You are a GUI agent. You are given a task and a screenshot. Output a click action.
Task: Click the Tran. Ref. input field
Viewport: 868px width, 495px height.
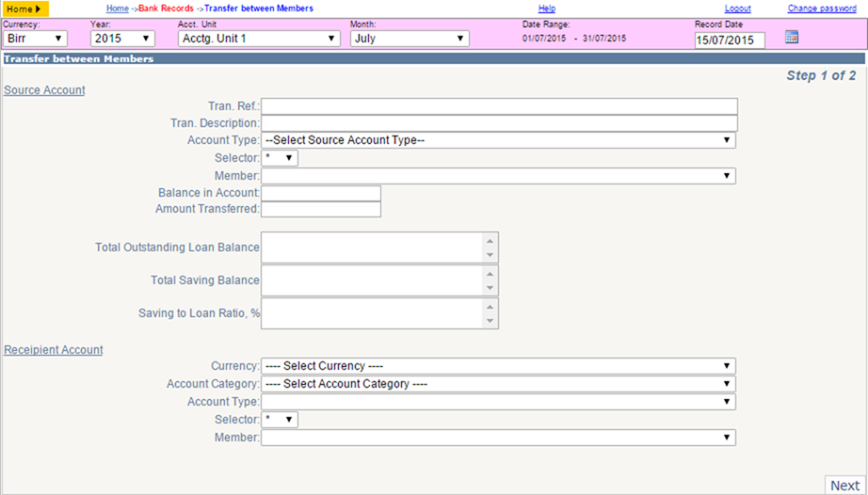click(x=499, y=106)
